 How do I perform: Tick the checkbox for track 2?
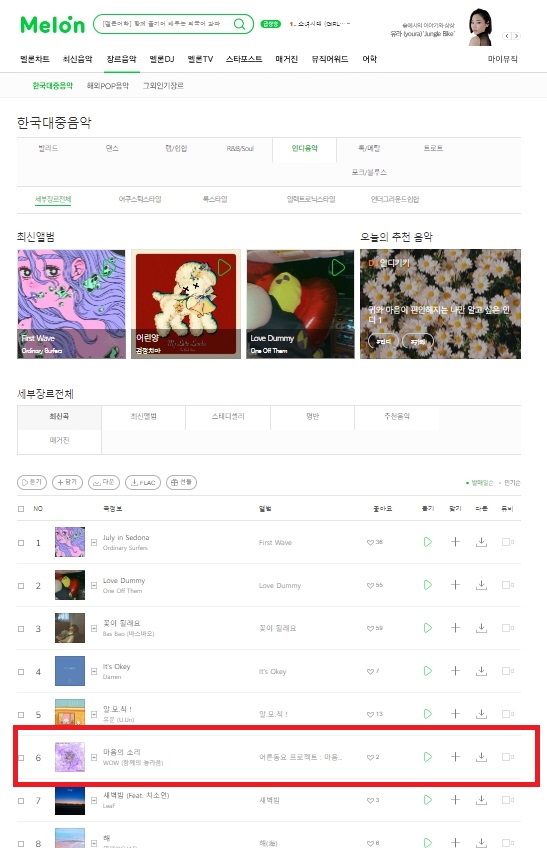point(21,586)
